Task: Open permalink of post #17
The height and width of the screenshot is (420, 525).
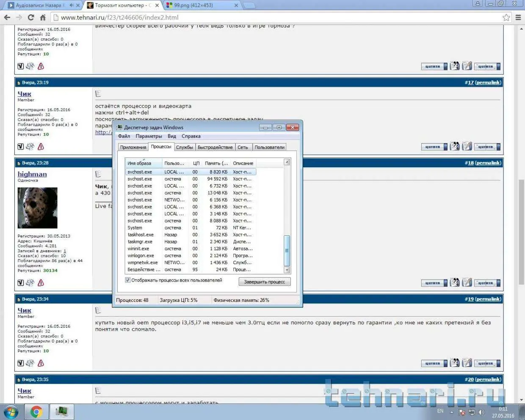Action: pyautogui.click(x=488, y=83)
